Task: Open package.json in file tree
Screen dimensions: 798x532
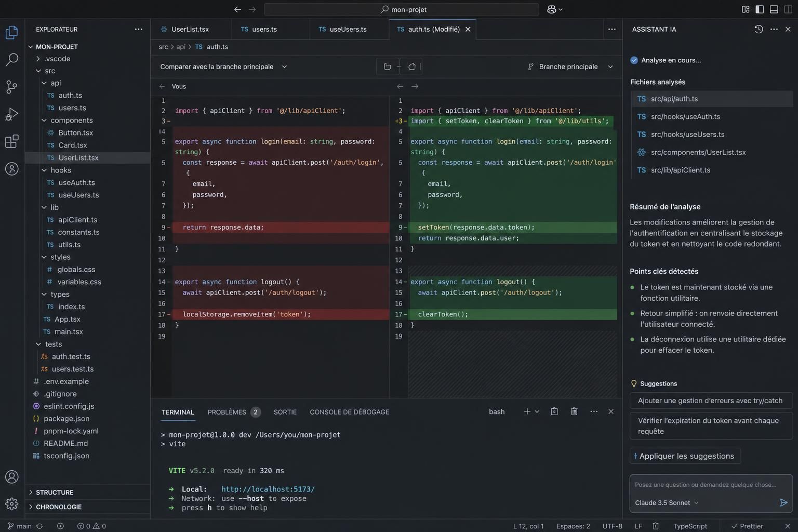Action: [66, 418]
